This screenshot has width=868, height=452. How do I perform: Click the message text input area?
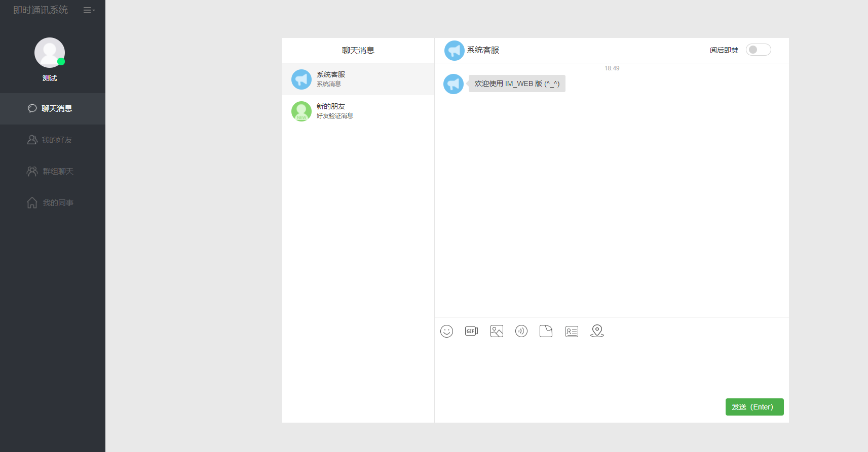point(612,369)
